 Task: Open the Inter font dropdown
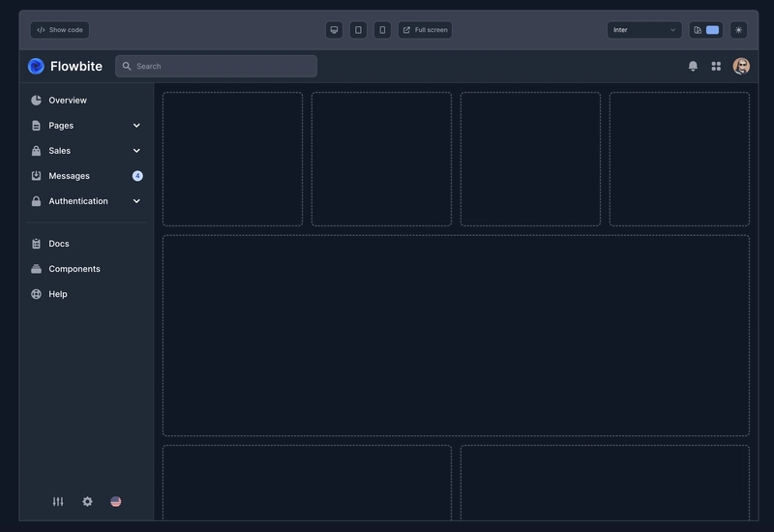tap(644, 30)
